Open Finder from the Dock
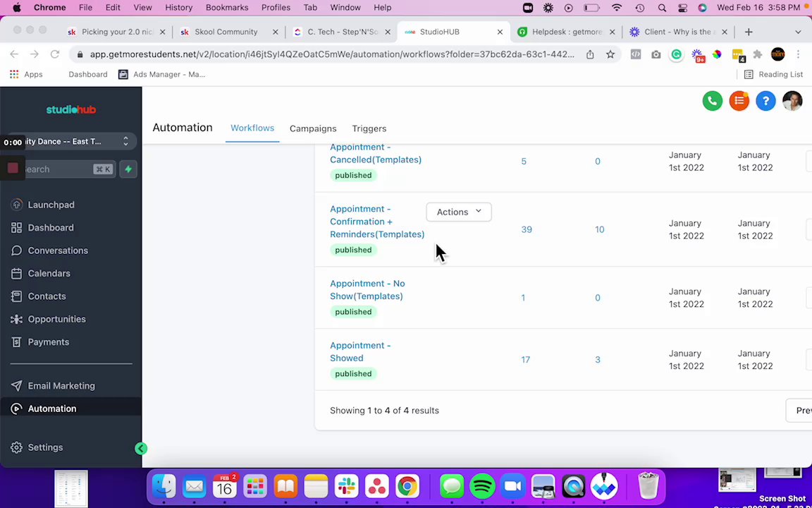Screen dimensions: 812x508 164,487
